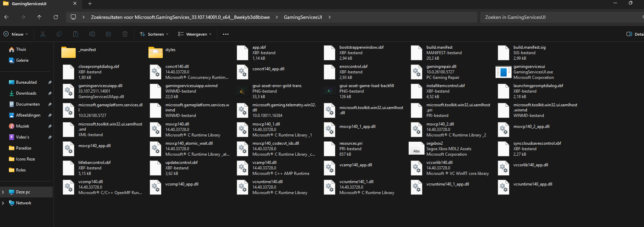Viewport: 644px width, 227px height.
Task: Open the styles folder
Action: coord(156,52)
